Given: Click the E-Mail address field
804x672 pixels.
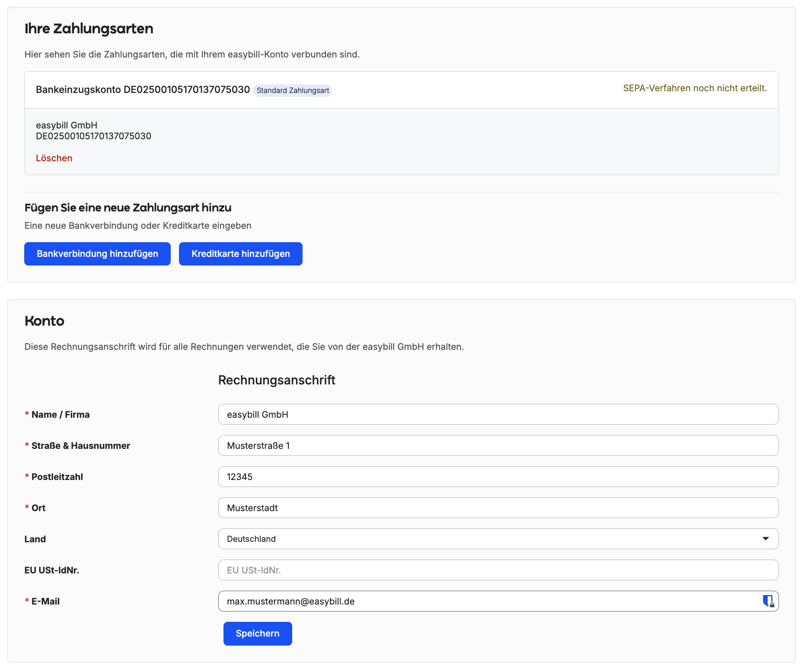Looking at the screenshot, I should point(498,601).
